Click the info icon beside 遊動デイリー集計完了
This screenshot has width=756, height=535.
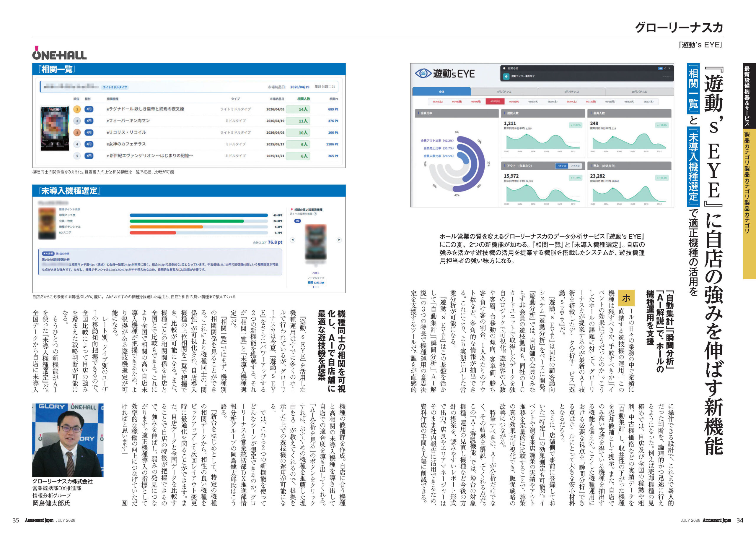click(506, 76)
